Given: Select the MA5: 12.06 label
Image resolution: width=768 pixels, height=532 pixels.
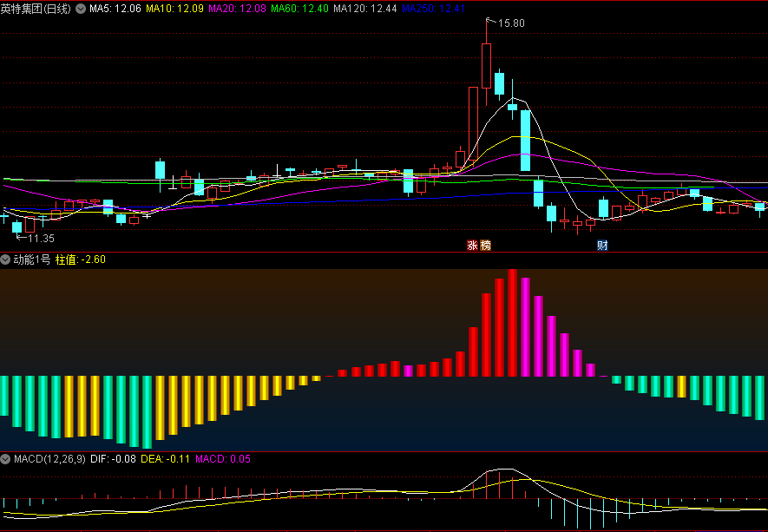Looking at the screenshot, I should click(115, 9).
